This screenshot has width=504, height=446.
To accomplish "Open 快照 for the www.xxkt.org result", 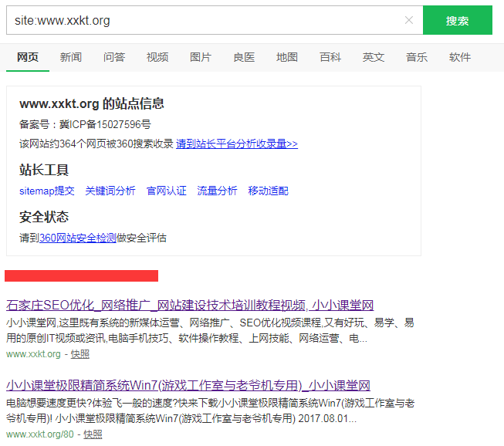I will click(80, 354).
